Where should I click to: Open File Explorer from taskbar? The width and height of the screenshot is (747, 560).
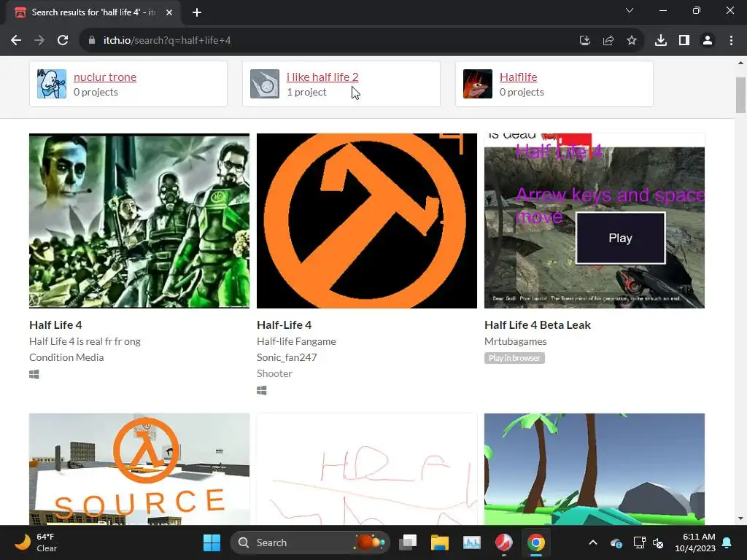(x=440, y=542)
